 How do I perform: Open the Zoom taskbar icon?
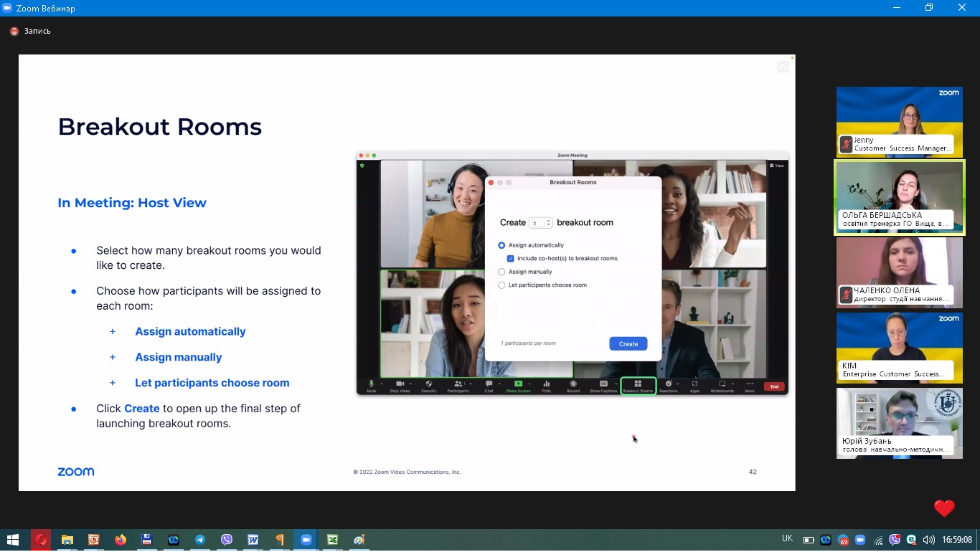pyautogui.click(x=306, y=540)
